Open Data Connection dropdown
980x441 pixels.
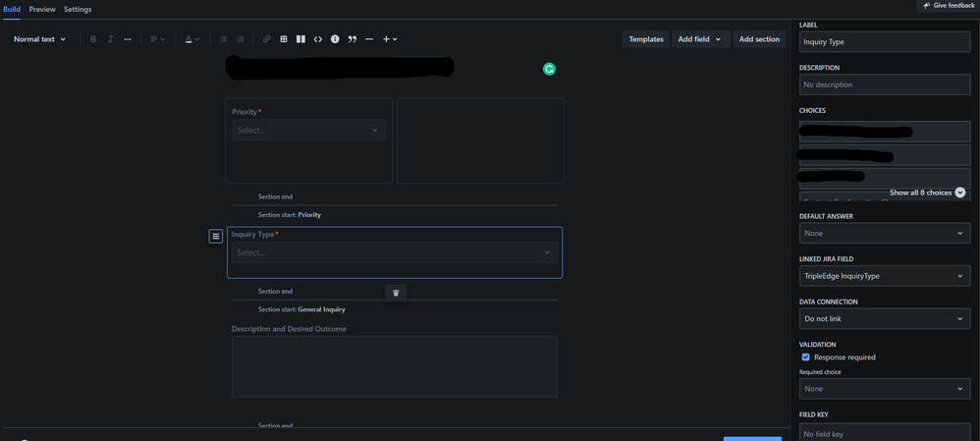885,318
